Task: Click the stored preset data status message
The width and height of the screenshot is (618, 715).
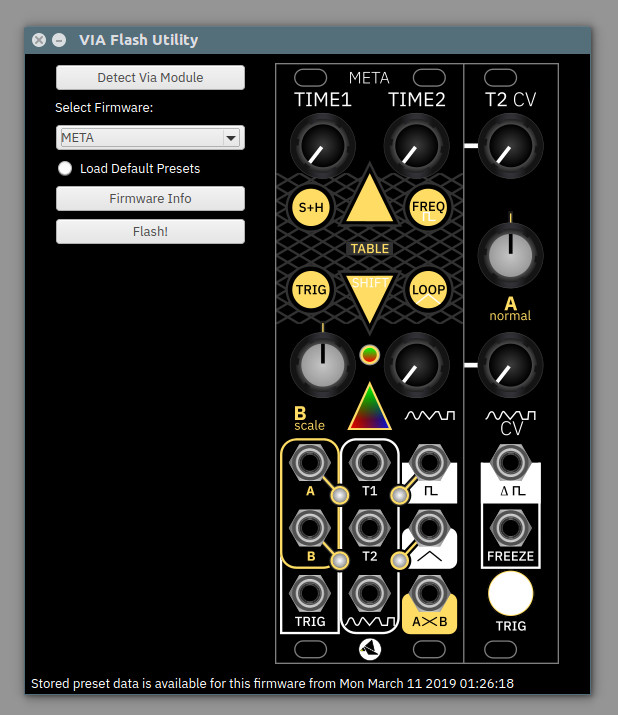Action: 272,684
